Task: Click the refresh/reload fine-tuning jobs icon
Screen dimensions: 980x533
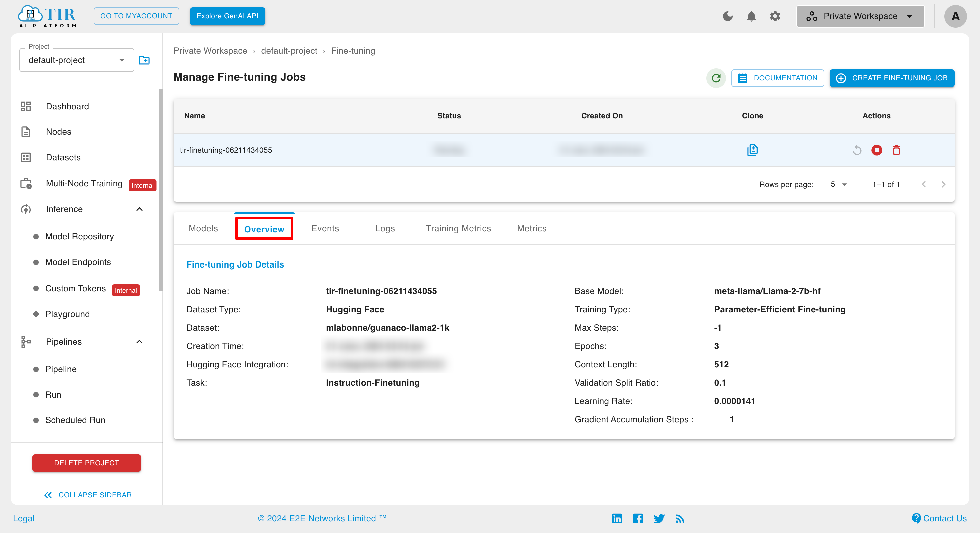Action: pyautogui.click(x=716, y=78)
